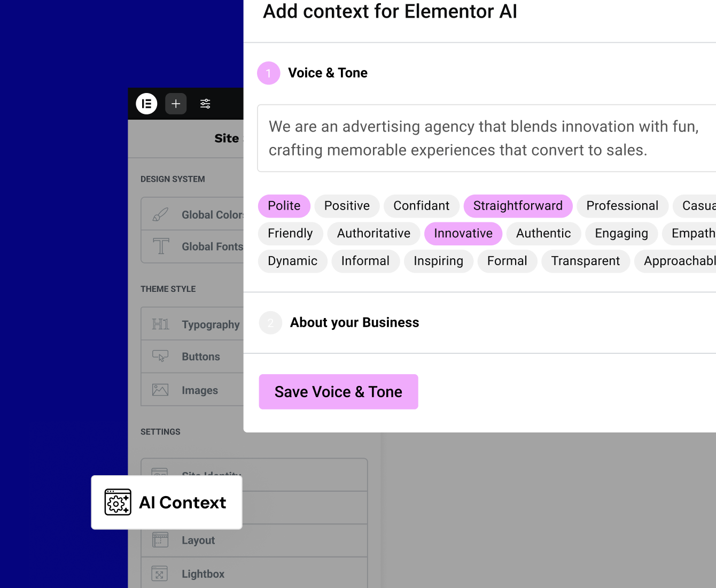716x588 pixels.
Task: Click the Global Colors brush icon
Action: click(x=160, y=214)
